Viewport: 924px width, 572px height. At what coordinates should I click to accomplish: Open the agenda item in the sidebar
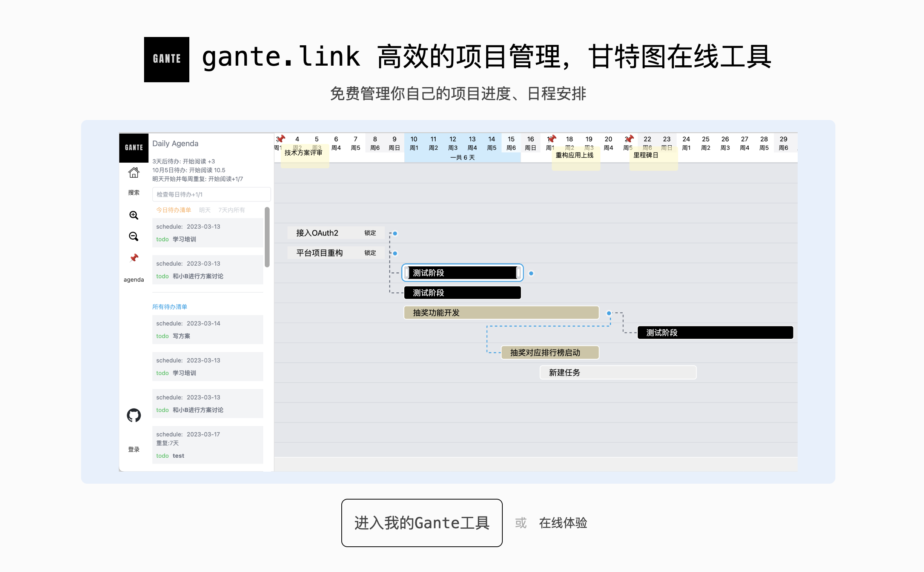(134, 280)
